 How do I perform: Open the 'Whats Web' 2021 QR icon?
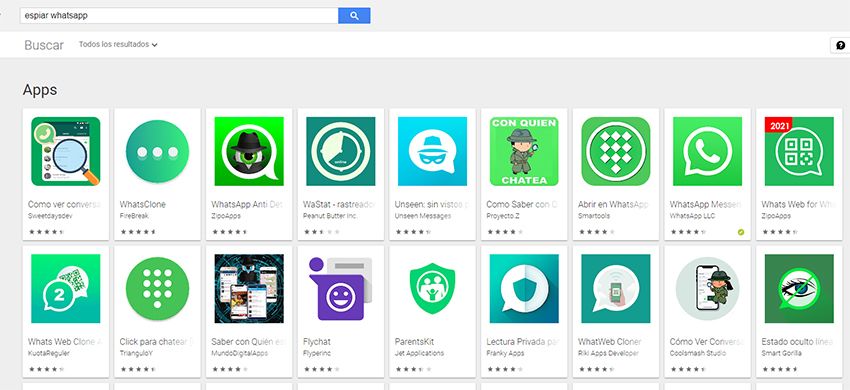pyautogui.click(x=799, y=151)
